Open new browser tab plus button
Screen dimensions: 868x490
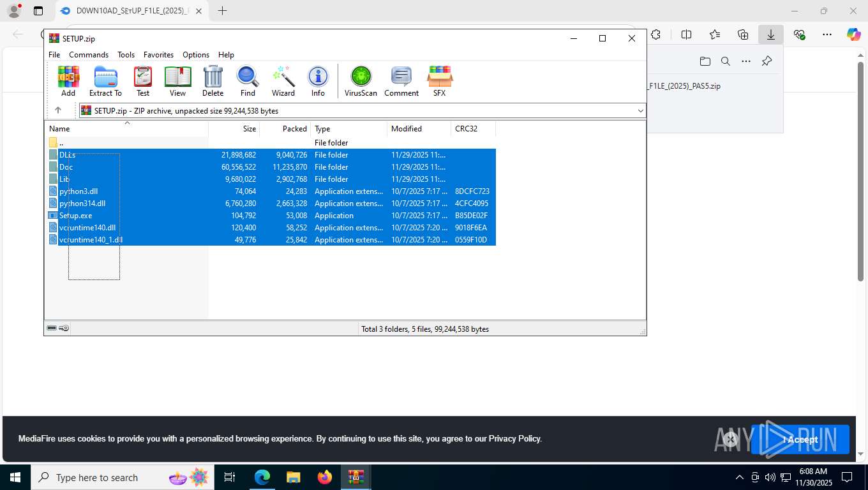222,11
